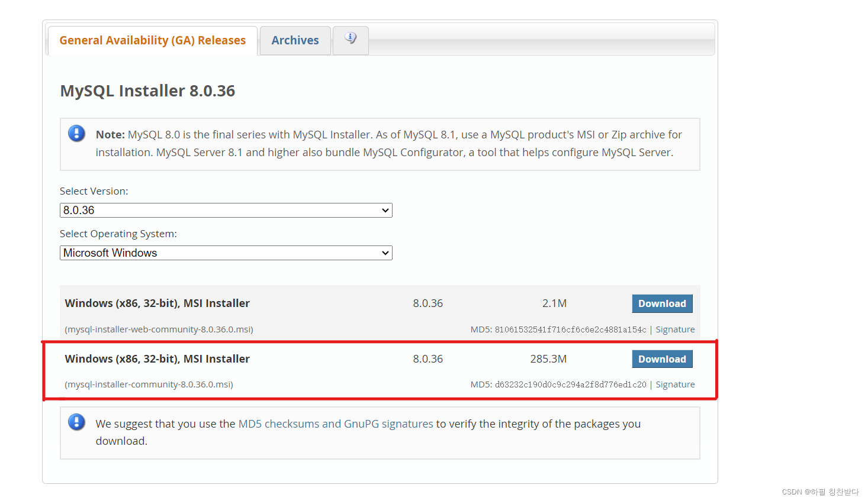The height and width of the screenshot is (501, 868).
Task: Open the General Availability (GA) Releases tab
Action: [153, 40]
